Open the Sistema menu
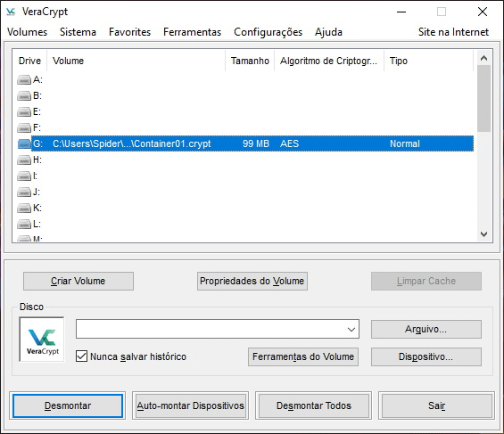Image resolution: width=504 pixels, height=434 pixels. tap(78, 32)
